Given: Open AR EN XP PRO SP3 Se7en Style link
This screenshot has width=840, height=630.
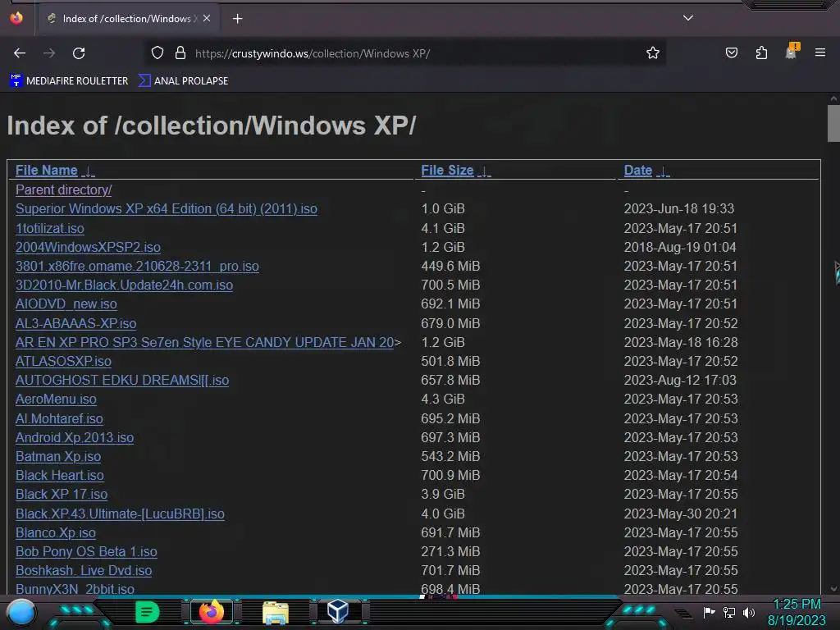Looking at the screenshot, I should coord(204,342).
